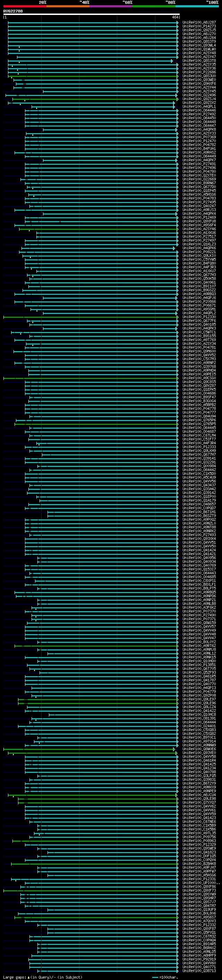This screenshot has height=980, width=222.
Task: Select the UniRef100_Q40185 label
Action: click(x=199, y=324)
